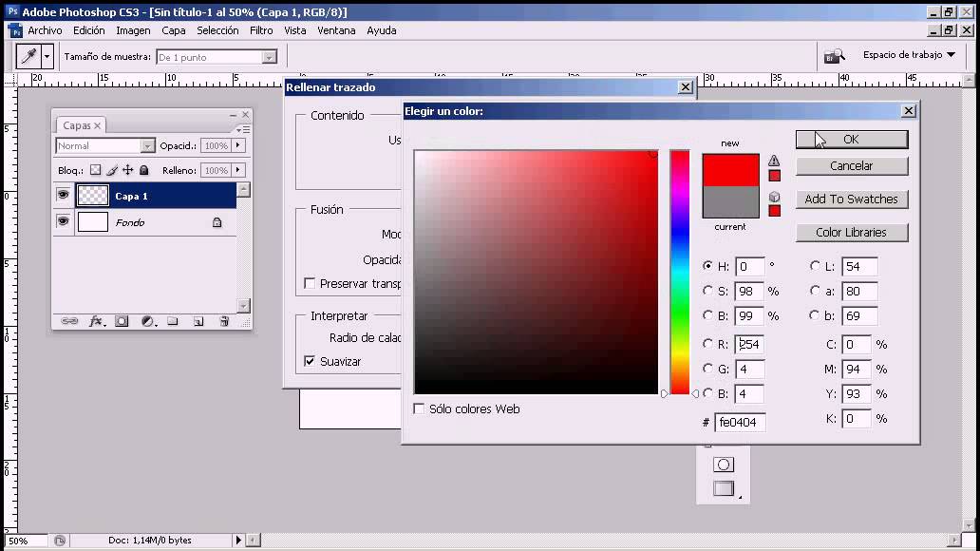
Task: Click the out of gamut warning triangle
Action: coord(774,161)
